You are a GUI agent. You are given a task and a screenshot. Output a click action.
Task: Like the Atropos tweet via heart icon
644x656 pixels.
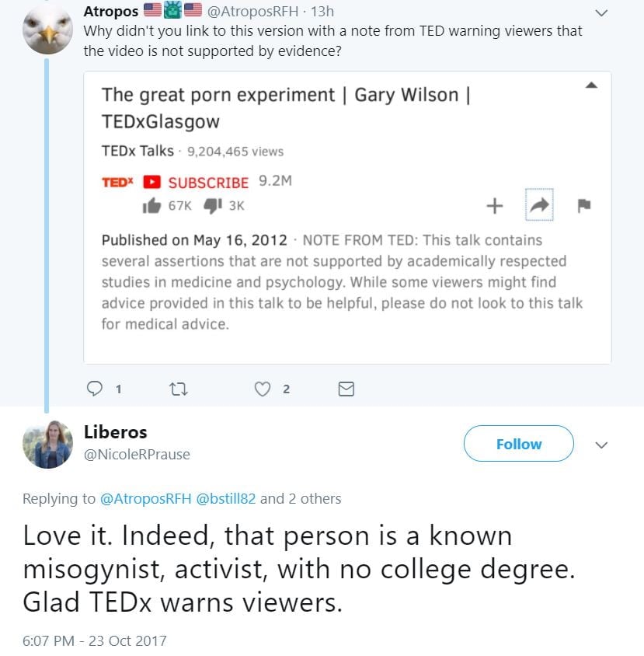pyautogui.click(x=263, y=389)
